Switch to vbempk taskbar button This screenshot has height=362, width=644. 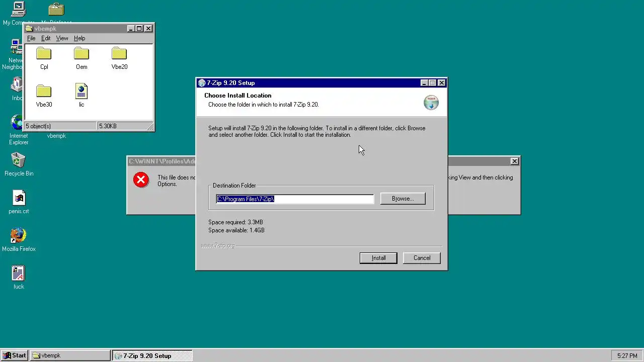(x=70, y=355)
